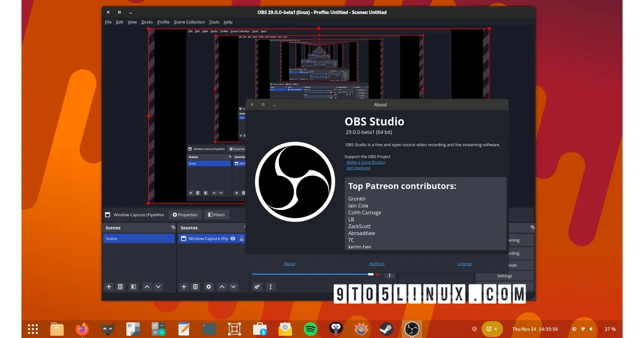644x338 pixels.
Task: Select the Scene entry in the Scenes list
Action: pyautogui.click(x=140, y=238)
